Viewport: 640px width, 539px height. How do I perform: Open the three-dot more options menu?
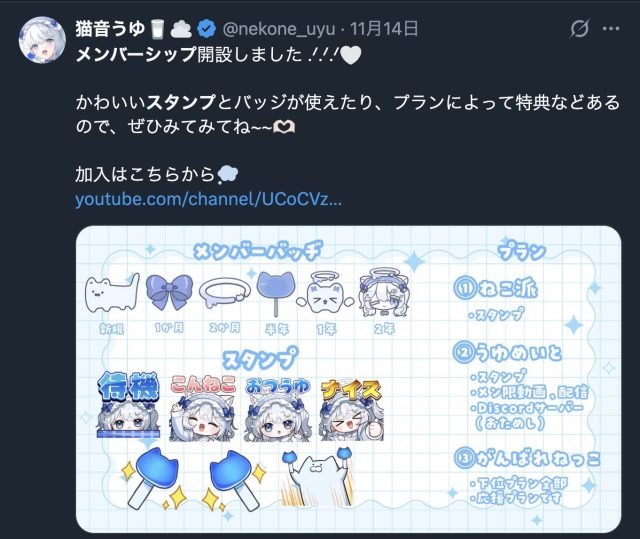click(x=611, y=29)
